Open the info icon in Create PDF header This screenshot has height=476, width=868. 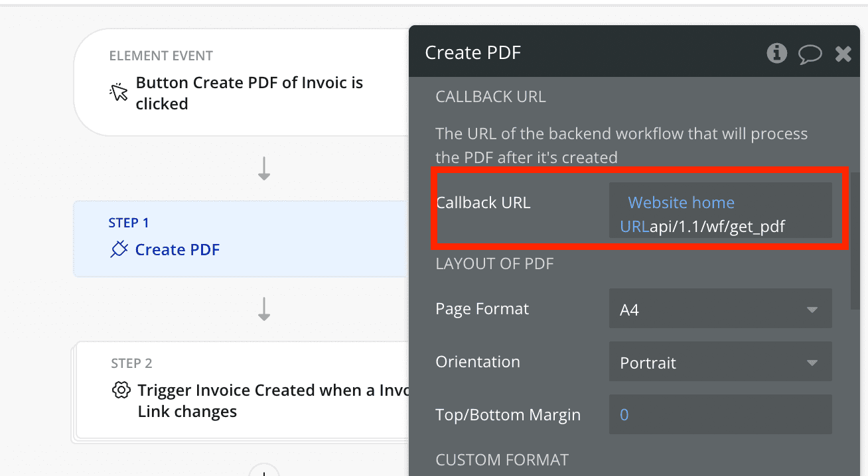point(776,53)
